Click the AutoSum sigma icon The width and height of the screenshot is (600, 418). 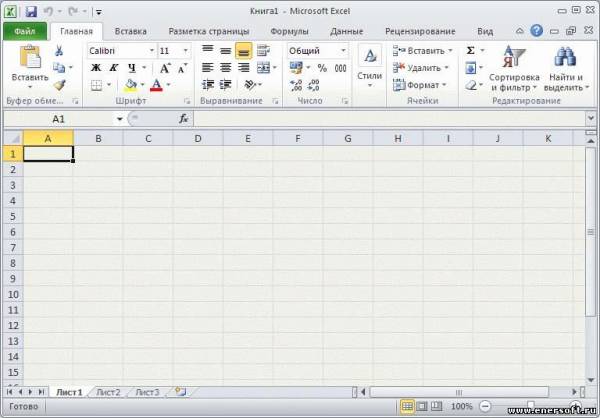click(471, 51)
